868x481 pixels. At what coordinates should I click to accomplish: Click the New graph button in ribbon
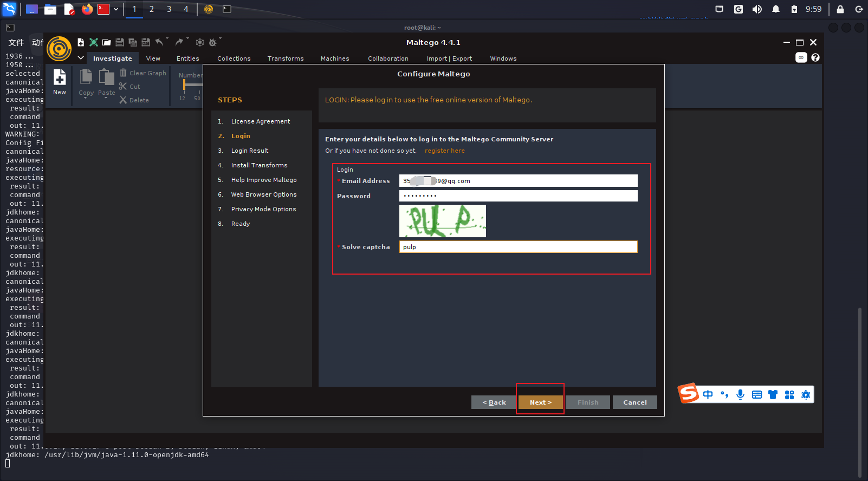60,82
